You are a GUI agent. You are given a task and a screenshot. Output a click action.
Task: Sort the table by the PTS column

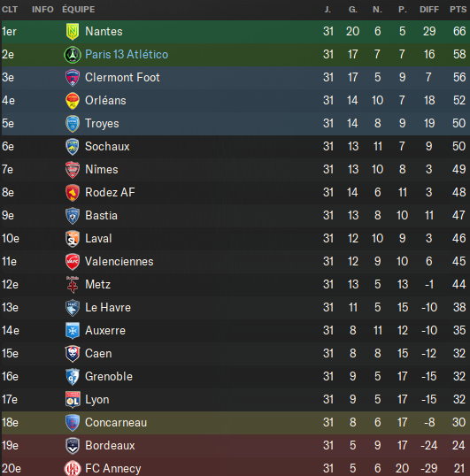458,10
